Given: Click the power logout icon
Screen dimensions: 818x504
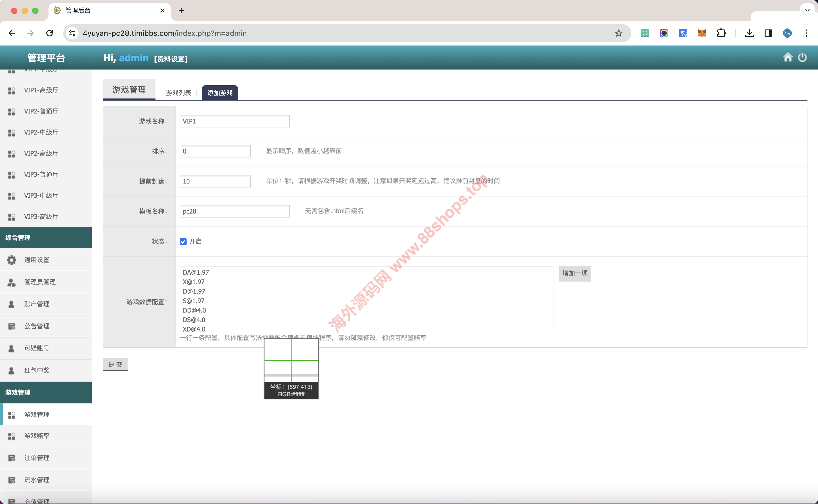Looking at the screenshot, I should pyautogui.click(x=802, y=57).
